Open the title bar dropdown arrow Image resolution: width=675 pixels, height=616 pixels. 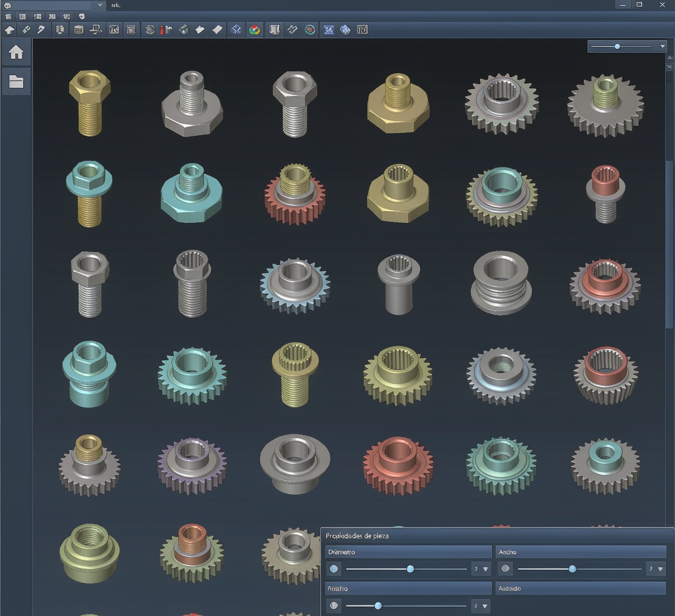click(100, 5)
